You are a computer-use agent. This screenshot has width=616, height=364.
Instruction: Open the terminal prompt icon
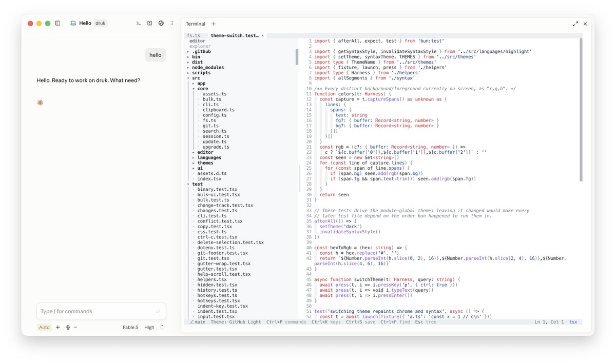(x=139, y=23)
